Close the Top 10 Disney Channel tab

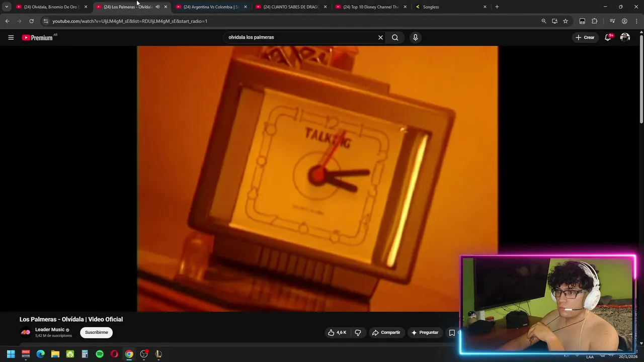pos(405,7)
